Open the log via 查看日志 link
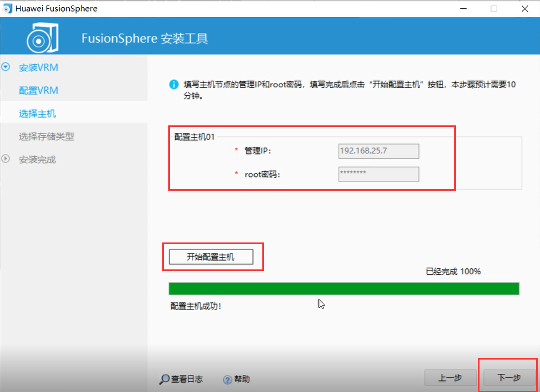The image size is (540, 392). [187, 379]
